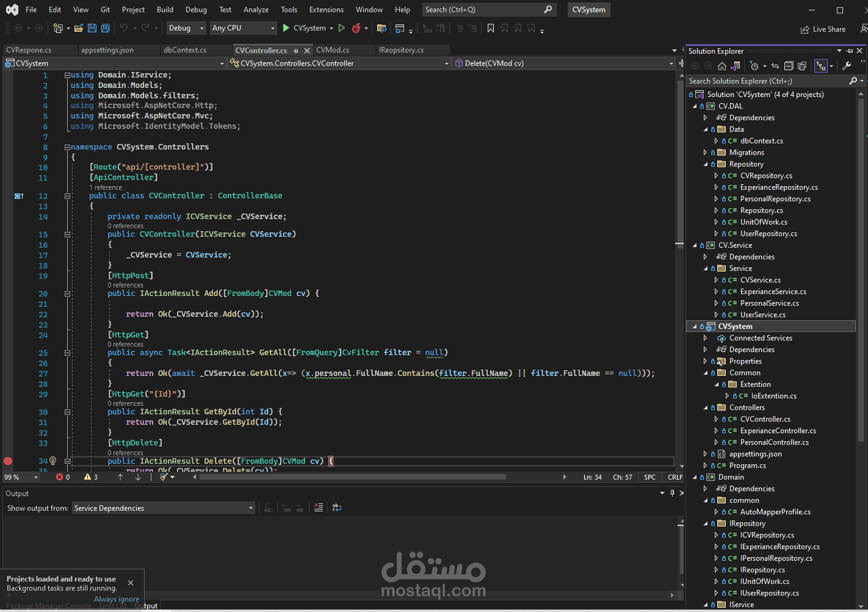Toggle auto-hide pin on Solution Explorer
868x612 pixels.
850,51
